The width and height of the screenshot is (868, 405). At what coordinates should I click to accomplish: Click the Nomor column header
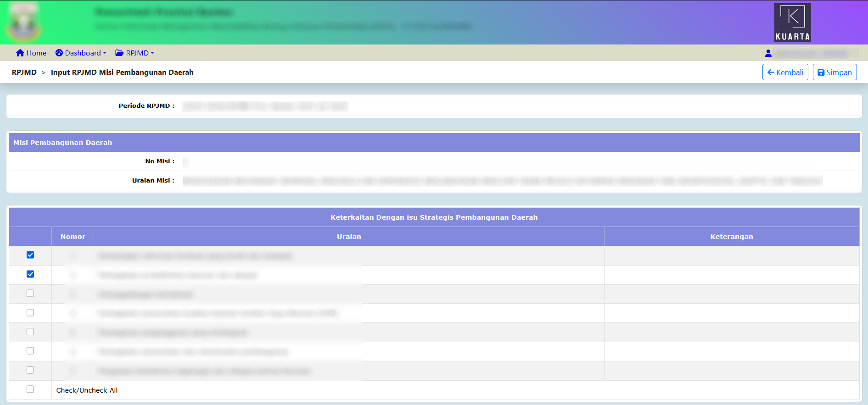coord(73,237)
